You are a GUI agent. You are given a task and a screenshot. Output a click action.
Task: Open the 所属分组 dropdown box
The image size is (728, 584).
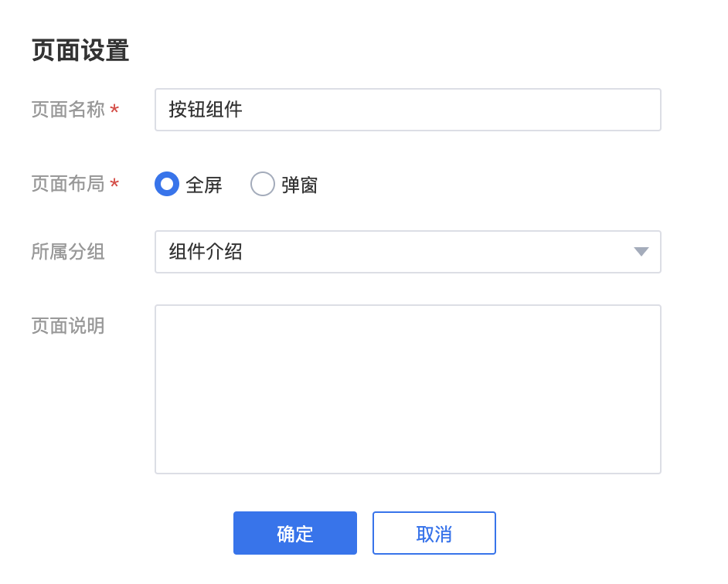click(407, 252)
